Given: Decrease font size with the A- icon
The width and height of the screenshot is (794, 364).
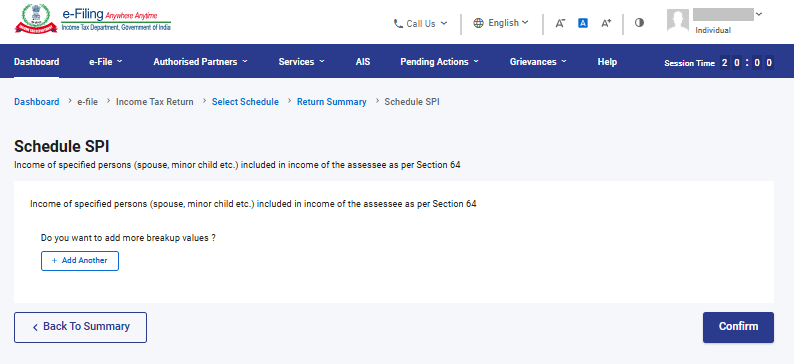Looking at the screenshot, I should tap(560, 23).
